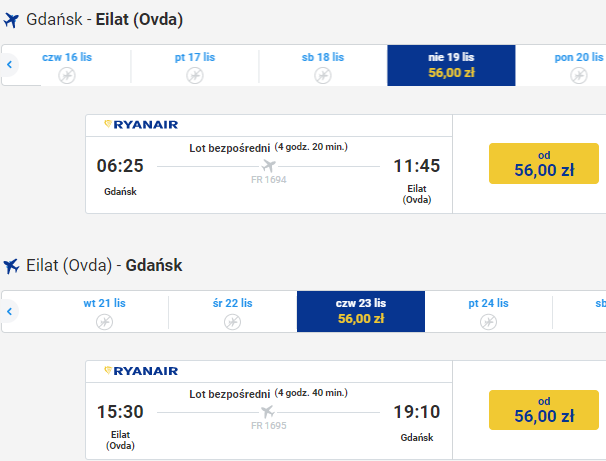This screenshot has width=606, height=461.
Task: Click the no-flight icon under pt 24 lis
Action: (489, 322)
